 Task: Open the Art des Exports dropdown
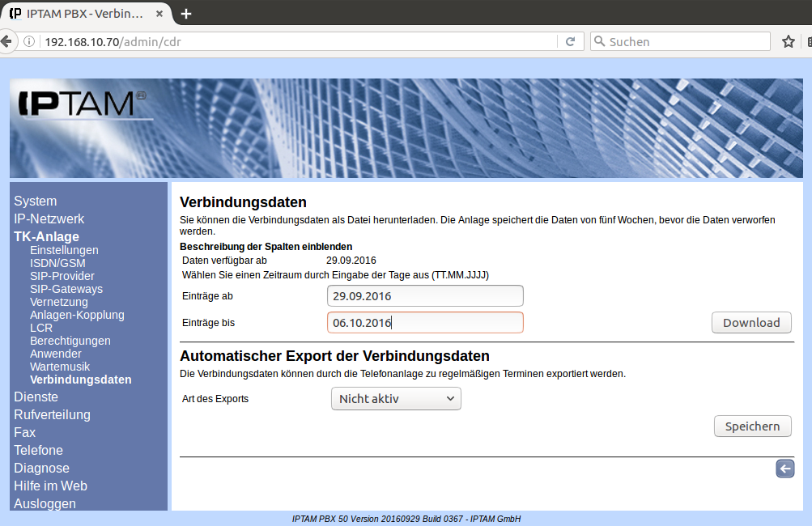coord(396,398)
